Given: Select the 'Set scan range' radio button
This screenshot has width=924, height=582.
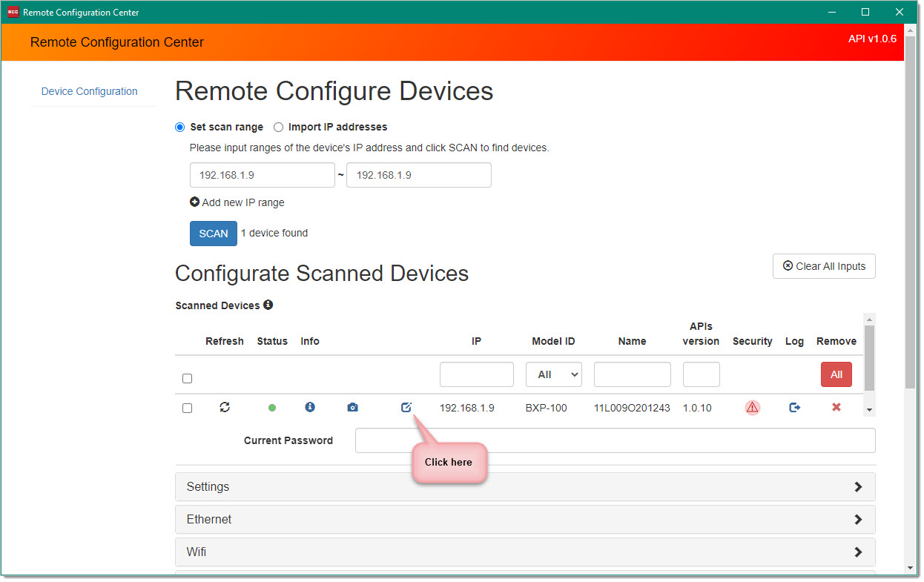Looking at the screenshot, I should coord(180,128).
